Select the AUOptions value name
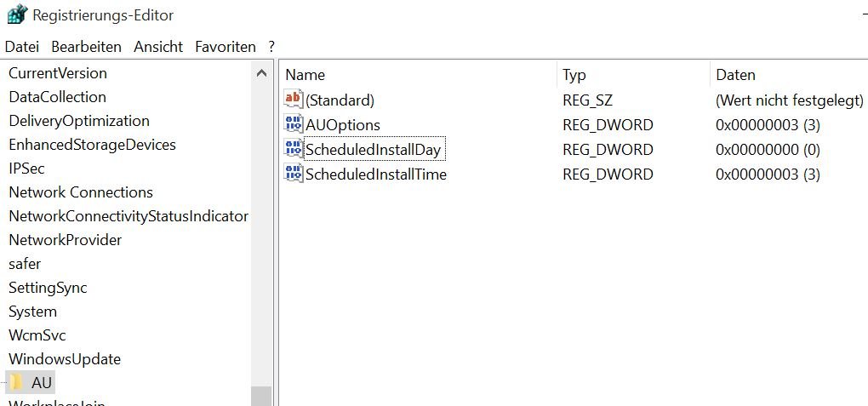The height and width of the screenshot is (406, 868). click(x=343, y=124)
